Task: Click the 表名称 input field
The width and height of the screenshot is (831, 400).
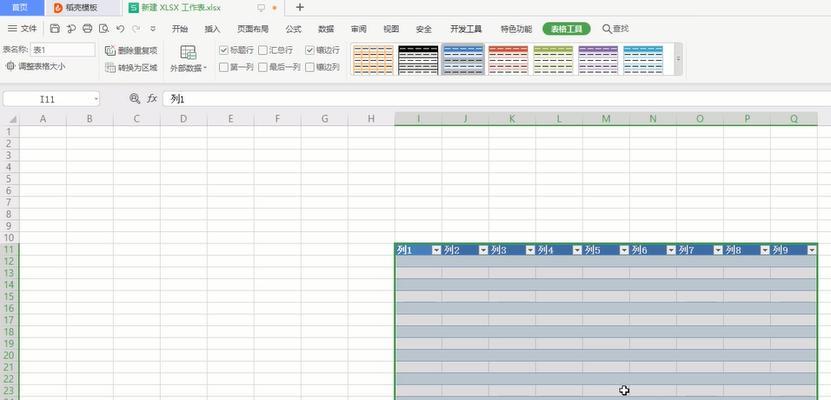Action: [x=63, y=50]
